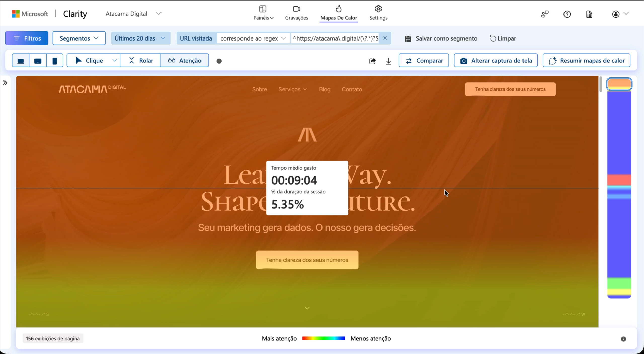
Task: Click the Comparar button
Action: (x=424, y=61)
